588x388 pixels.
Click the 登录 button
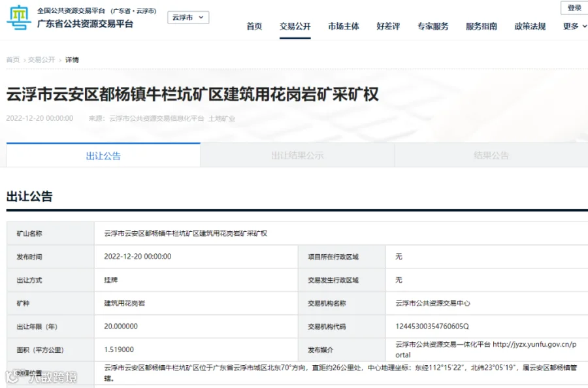click(x=574, y=8)
